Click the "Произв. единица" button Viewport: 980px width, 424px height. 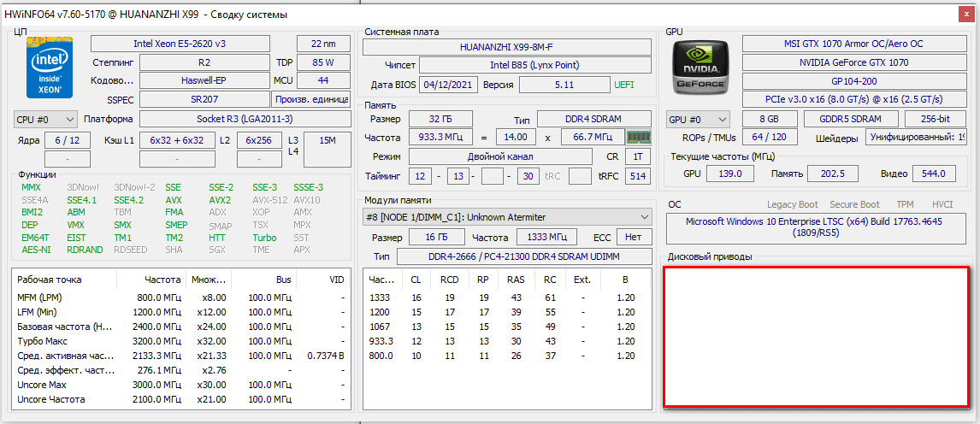click(310, 100)
